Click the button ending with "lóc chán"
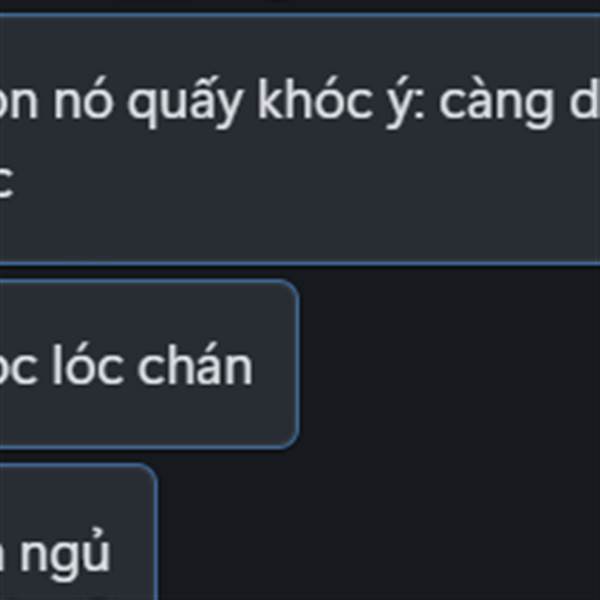The height and width of the screenshot is (600, 600). coord(148,364)
